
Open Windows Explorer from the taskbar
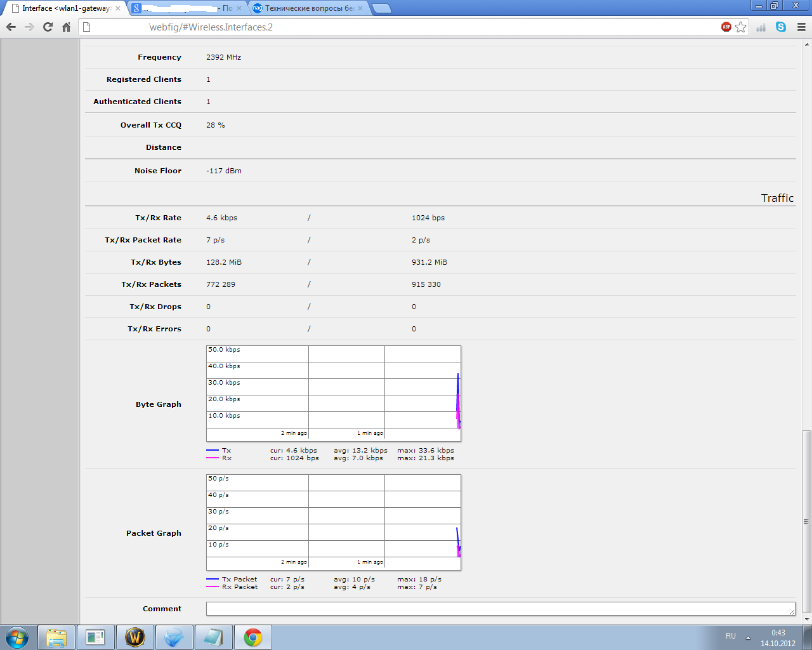56,637
